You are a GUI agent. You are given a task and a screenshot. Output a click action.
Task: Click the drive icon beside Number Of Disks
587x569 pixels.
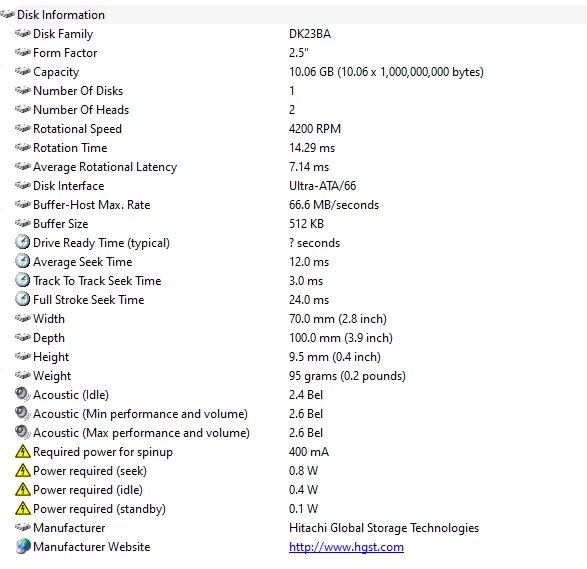click(x=22, y=90)
